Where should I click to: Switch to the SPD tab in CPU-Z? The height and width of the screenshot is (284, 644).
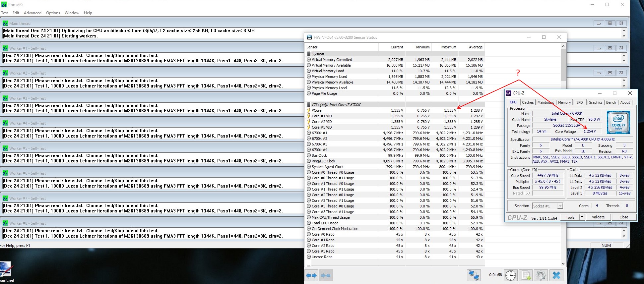click(579, 102)
